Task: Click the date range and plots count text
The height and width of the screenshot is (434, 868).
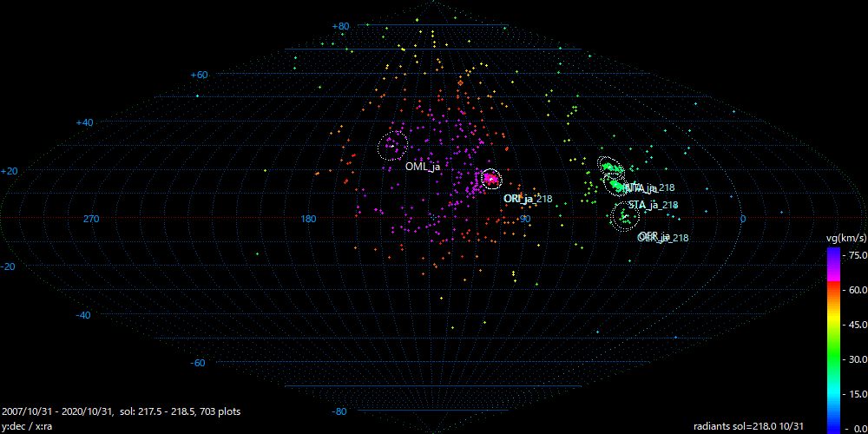Action: coord(122,411)
